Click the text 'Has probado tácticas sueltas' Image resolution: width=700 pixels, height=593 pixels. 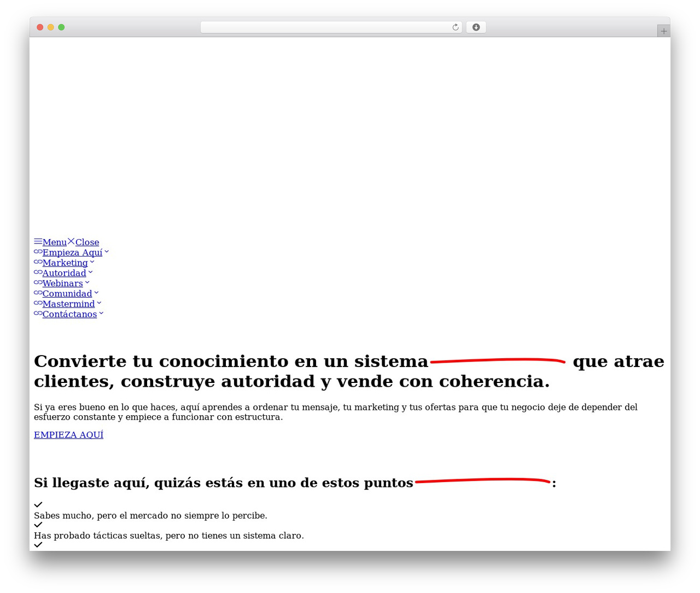(x=169, y=536)
